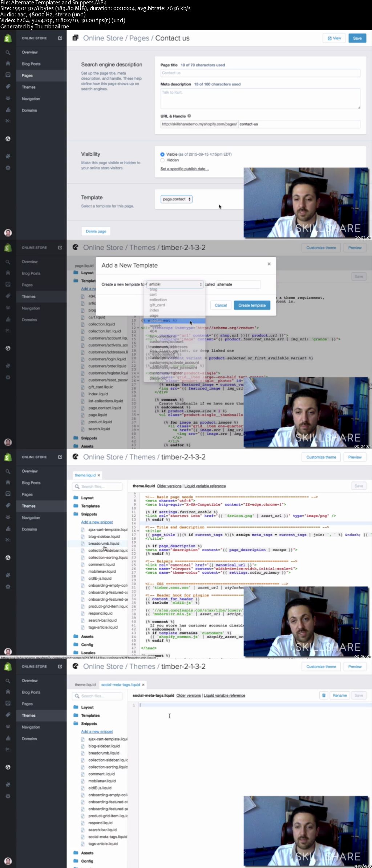Click the Page title input field
Viewport: 372px width, 868px height.
260,73
